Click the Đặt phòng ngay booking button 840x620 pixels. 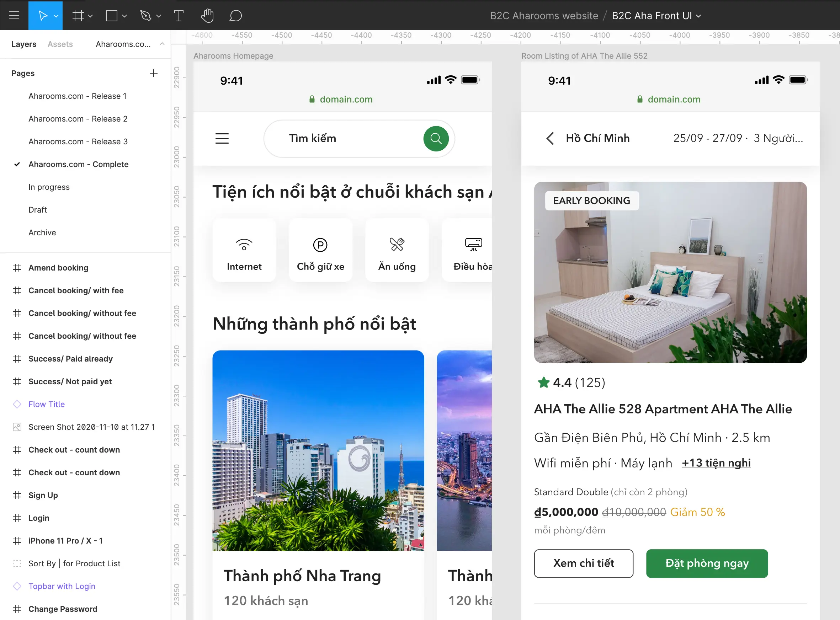coord(707,563)
